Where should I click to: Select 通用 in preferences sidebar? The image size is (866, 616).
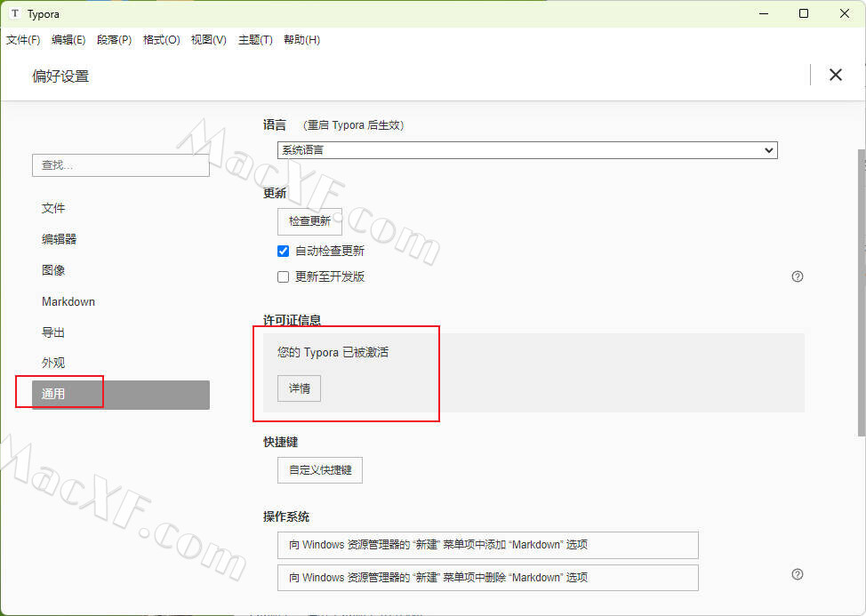tap(121, 395)
